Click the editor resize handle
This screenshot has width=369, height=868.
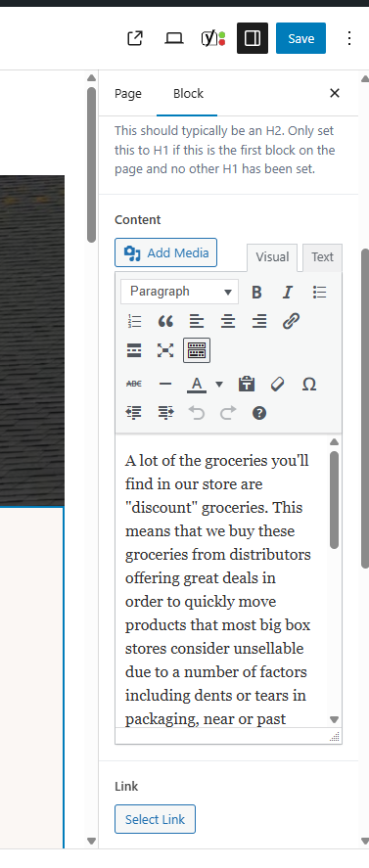pos(335,736)
